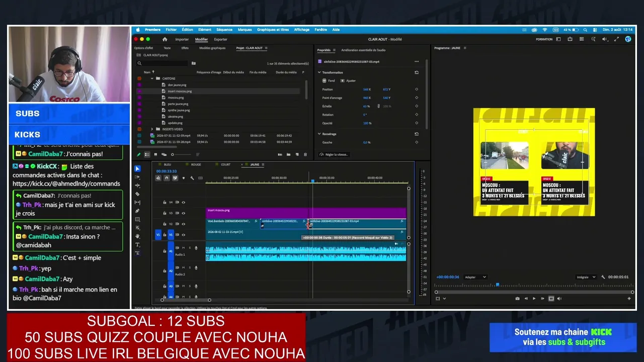Open the Séquence menu
The image size is (644, 362).
click(224, 30)
